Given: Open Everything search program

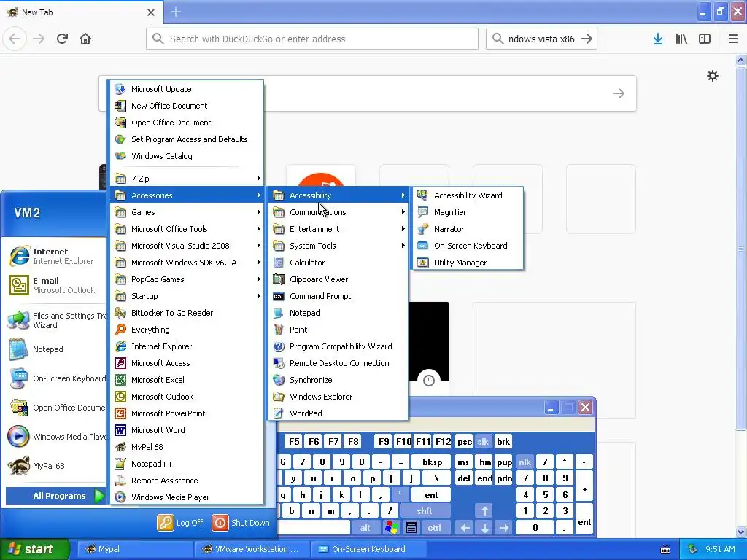Looking at the screenshot, I should (x=187, y=330).
